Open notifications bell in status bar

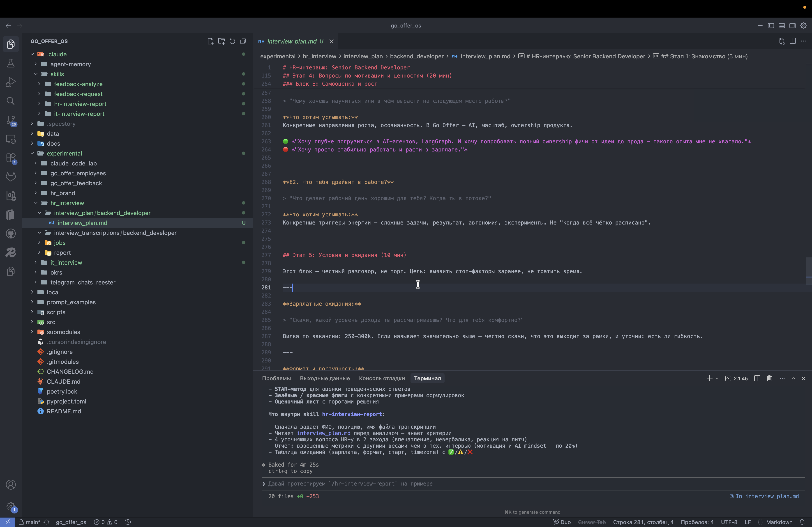point(802,522)
